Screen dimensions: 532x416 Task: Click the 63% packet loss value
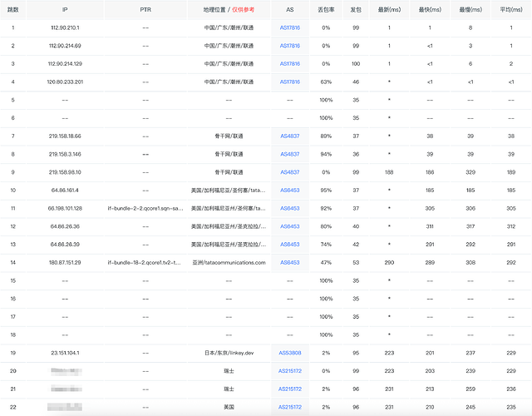(326, 82)
